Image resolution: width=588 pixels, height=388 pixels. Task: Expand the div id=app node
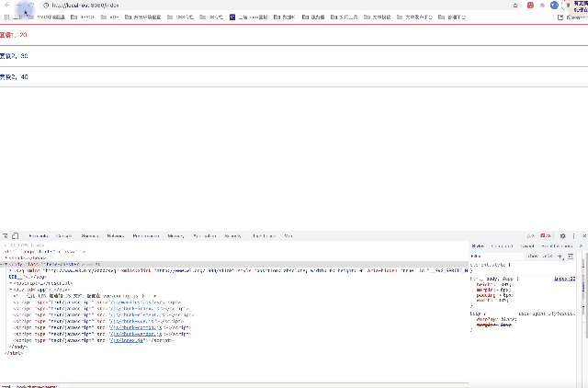[11, 290]
